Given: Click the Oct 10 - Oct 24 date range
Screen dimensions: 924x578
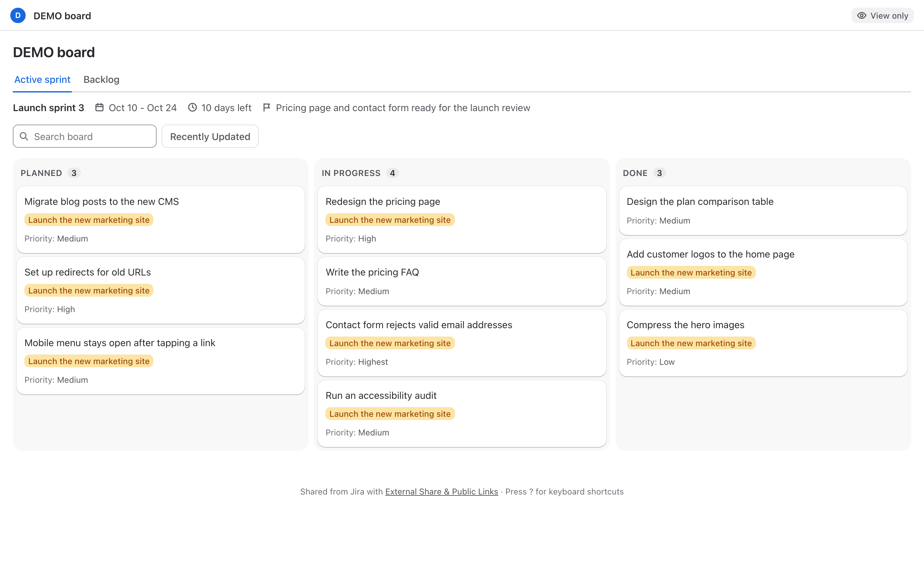Looking at the screenshot, I should pos(143,108).
